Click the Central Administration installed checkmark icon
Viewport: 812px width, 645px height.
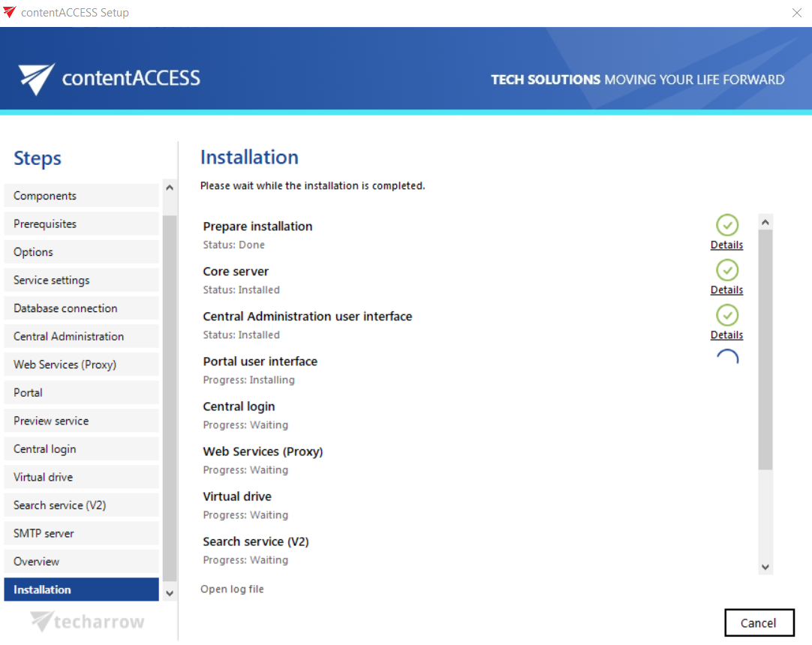(x=726, y=315)
